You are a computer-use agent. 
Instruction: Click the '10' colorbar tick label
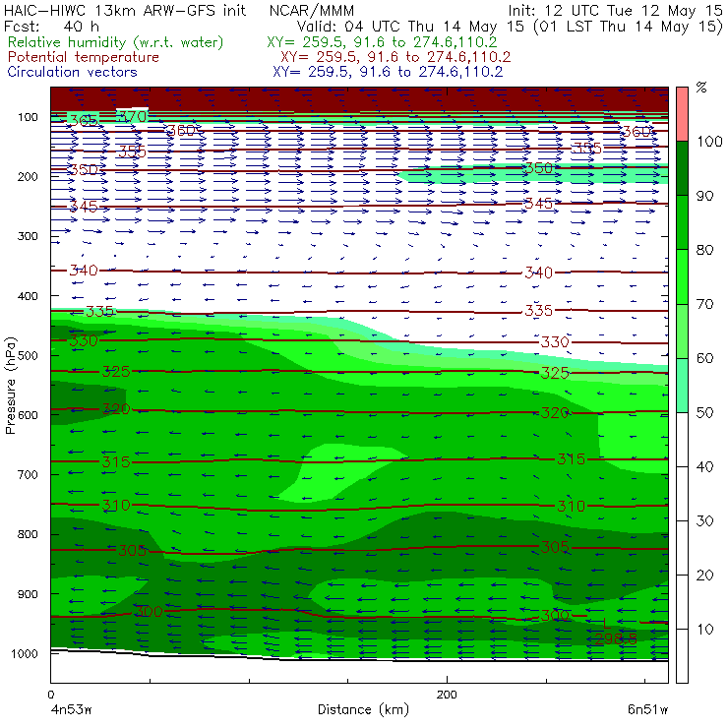click(x=704, y=629)
